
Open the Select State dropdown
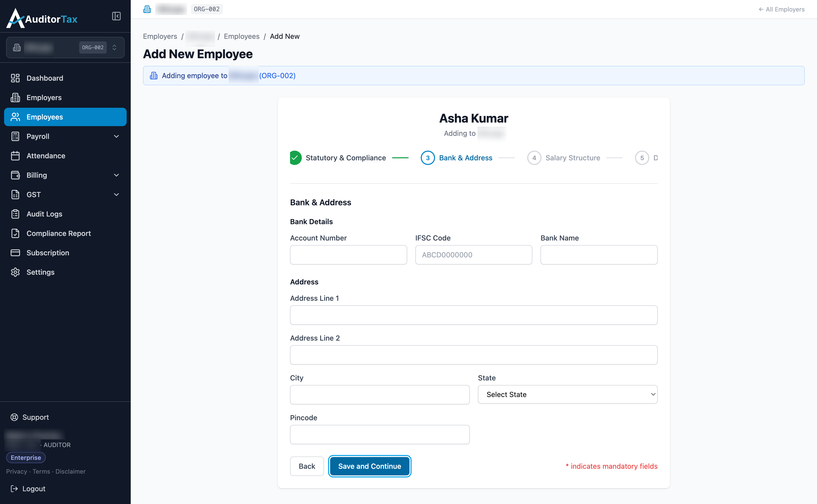567,394
